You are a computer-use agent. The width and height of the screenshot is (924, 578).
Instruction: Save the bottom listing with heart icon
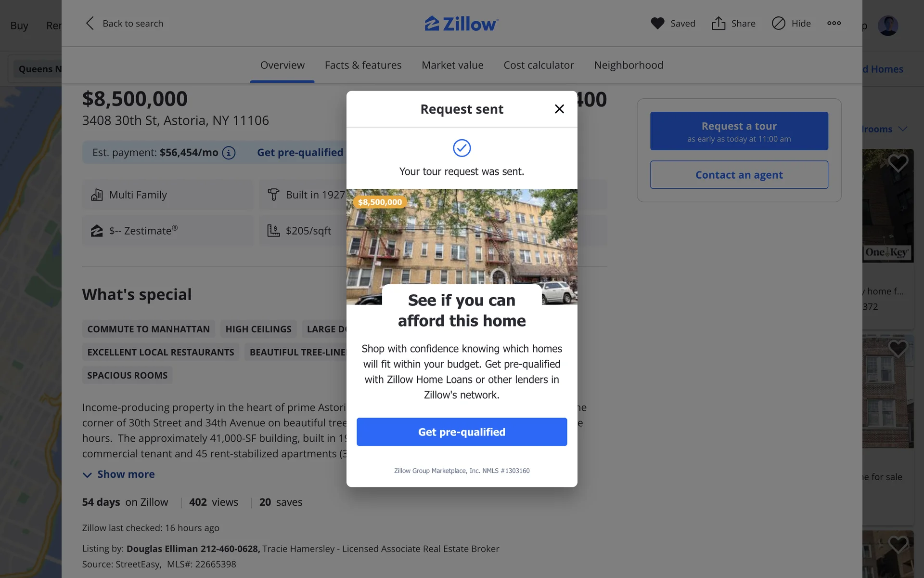click(x=898, y=544)
